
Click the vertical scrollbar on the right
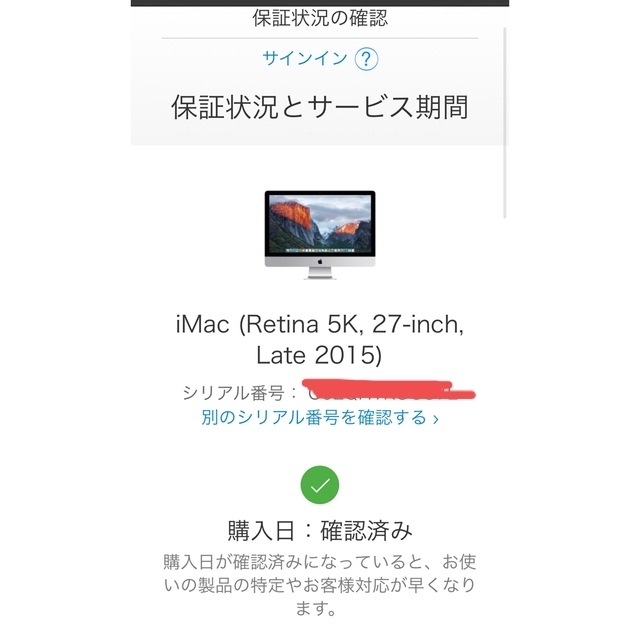coord(504,122)
